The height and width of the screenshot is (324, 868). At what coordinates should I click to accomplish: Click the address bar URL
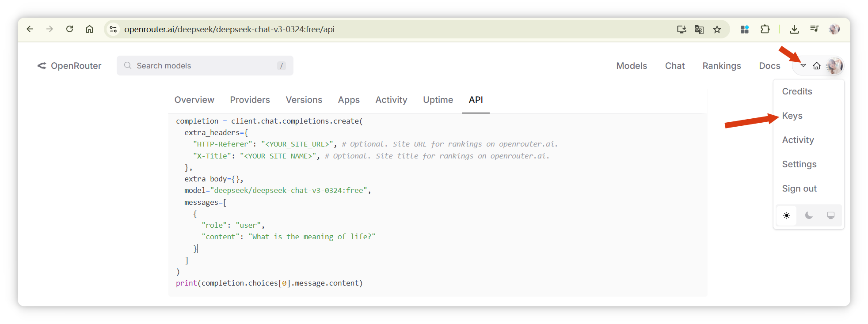(x=229, y=29)
